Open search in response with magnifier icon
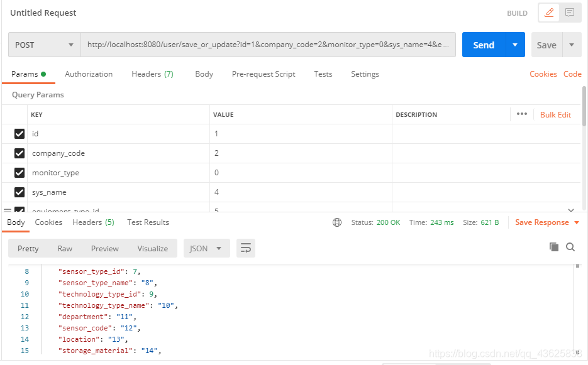 [x=570, y=247]
